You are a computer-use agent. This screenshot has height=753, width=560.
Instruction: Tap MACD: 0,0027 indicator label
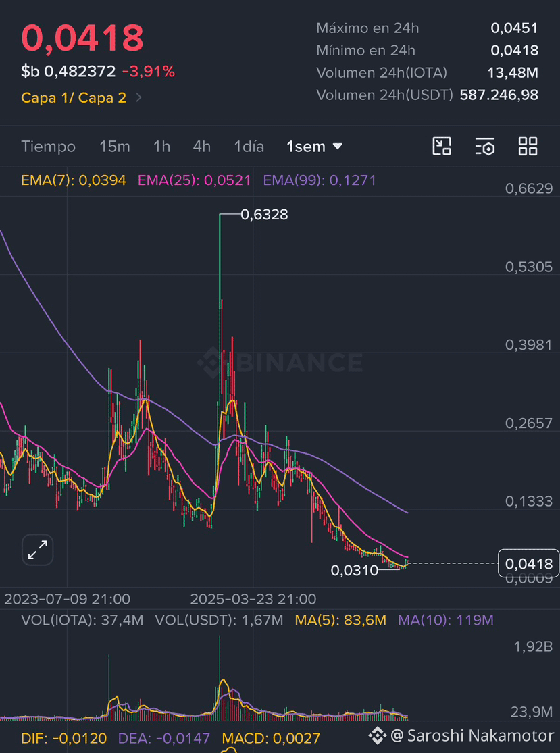[x=271, y=738]
